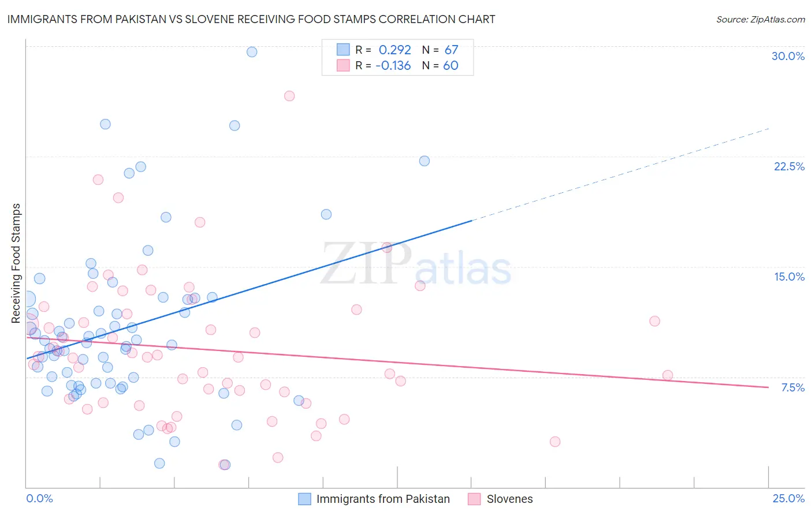Click the solid blue regression trend line

coord(249,290)
